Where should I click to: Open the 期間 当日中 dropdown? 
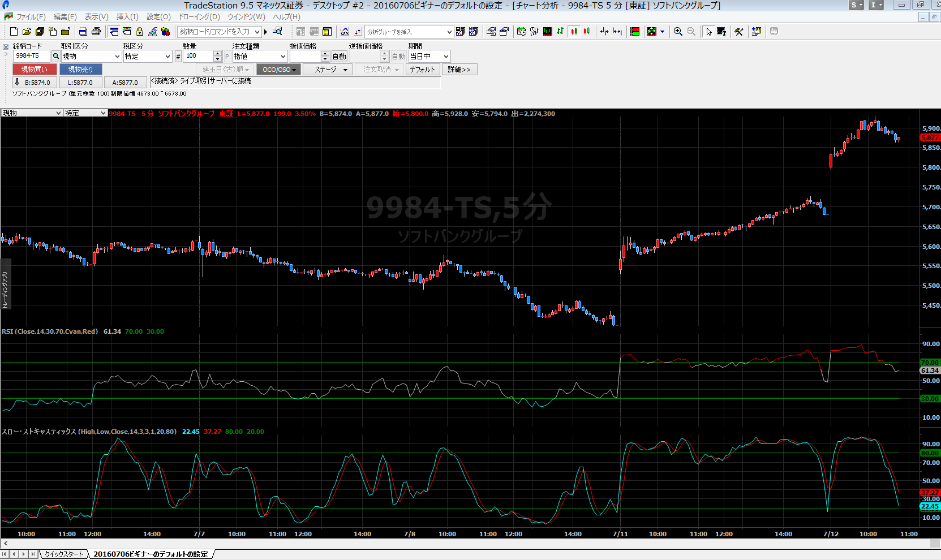pyautogui.click(x=446, y=56)
